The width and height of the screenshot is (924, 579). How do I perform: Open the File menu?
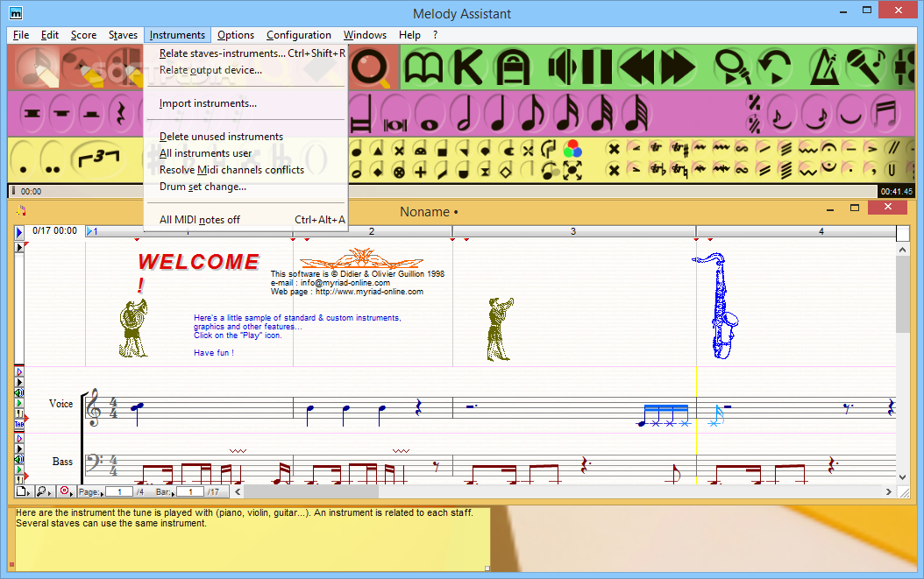coord(21,35)
